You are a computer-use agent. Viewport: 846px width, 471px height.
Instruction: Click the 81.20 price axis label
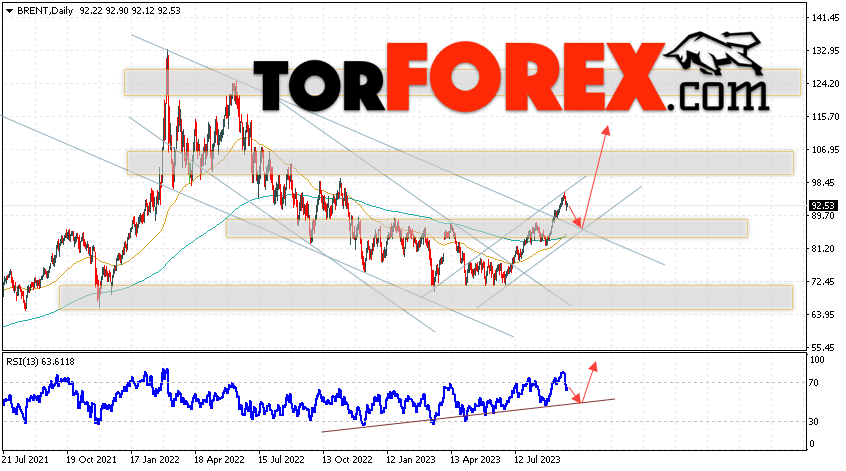(825, 249)
